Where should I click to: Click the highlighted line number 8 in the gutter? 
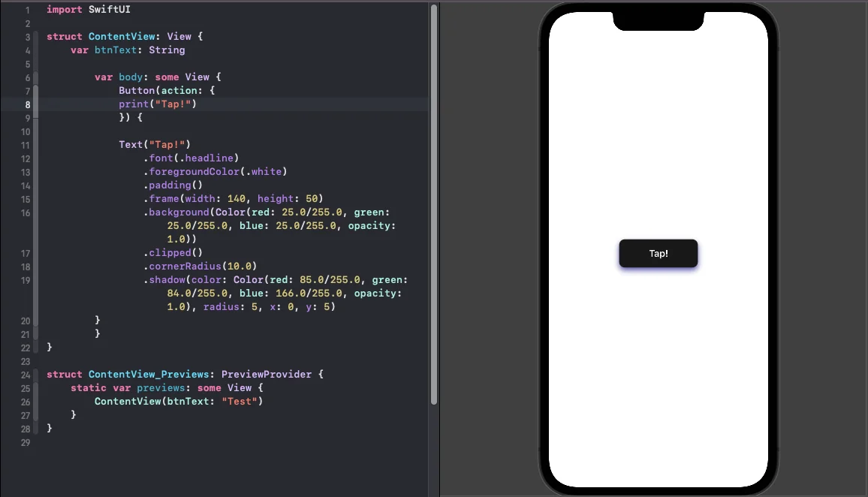pos(28,104)
